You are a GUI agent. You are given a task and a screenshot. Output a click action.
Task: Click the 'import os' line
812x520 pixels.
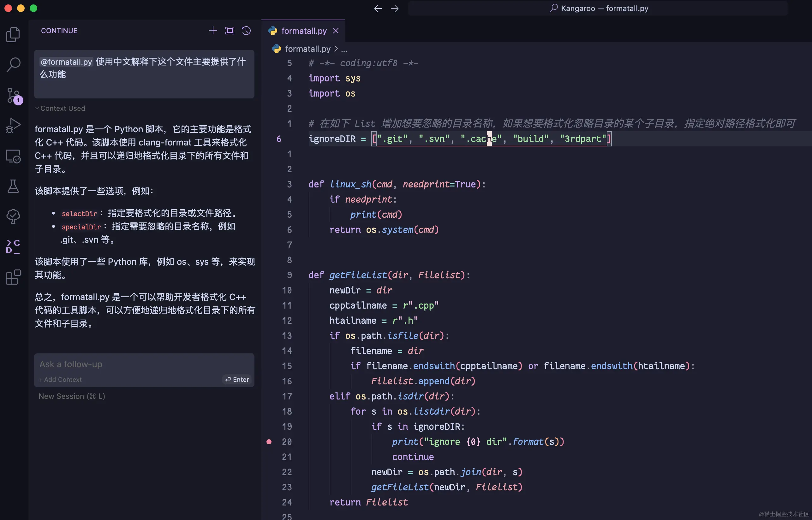[x=332, y=93]
